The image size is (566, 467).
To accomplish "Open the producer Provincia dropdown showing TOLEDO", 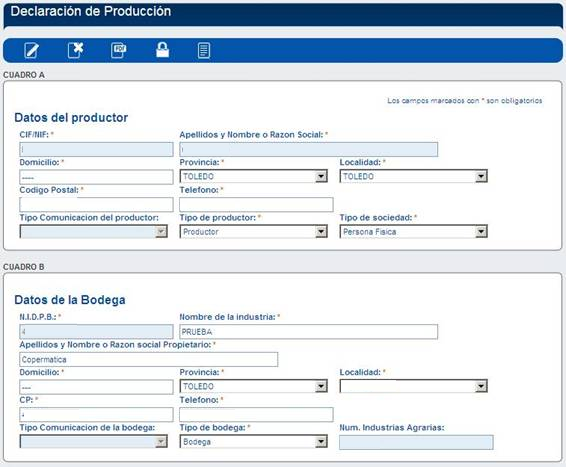I will point(254,176).
